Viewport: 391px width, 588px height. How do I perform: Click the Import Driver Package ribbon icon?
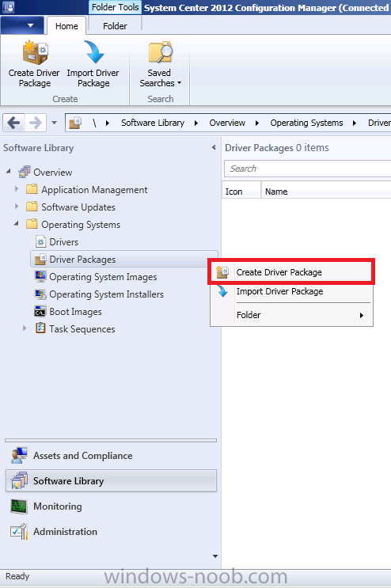click(x=93, y=52)
